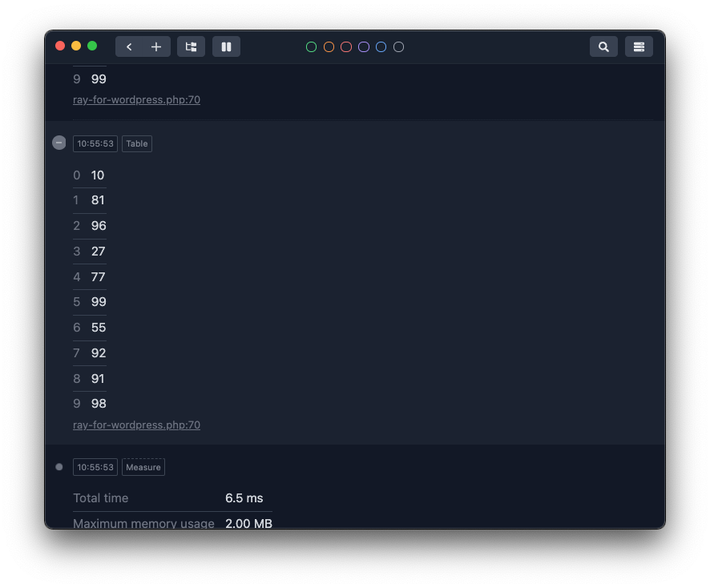Open the stacked-lines menu icon
Viewport: 710px width, 588px height.
[x=639, y=46]
